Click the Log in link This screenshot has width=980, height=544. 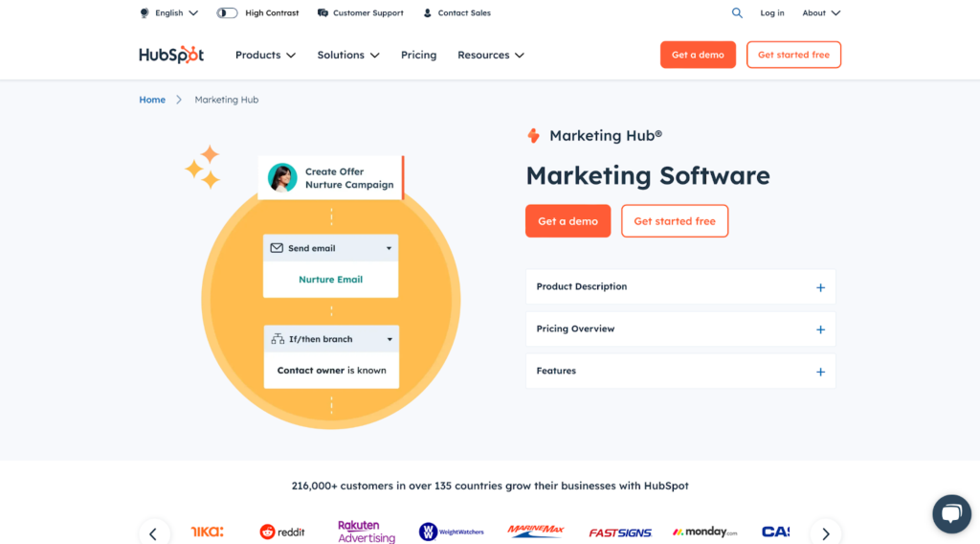[772, 13]
